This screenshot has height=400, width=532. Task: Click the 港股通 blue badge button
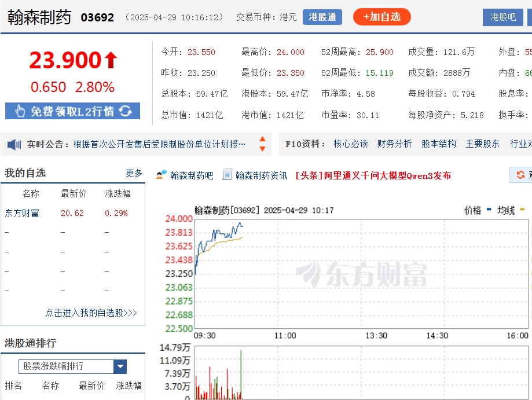coord(322,17)
